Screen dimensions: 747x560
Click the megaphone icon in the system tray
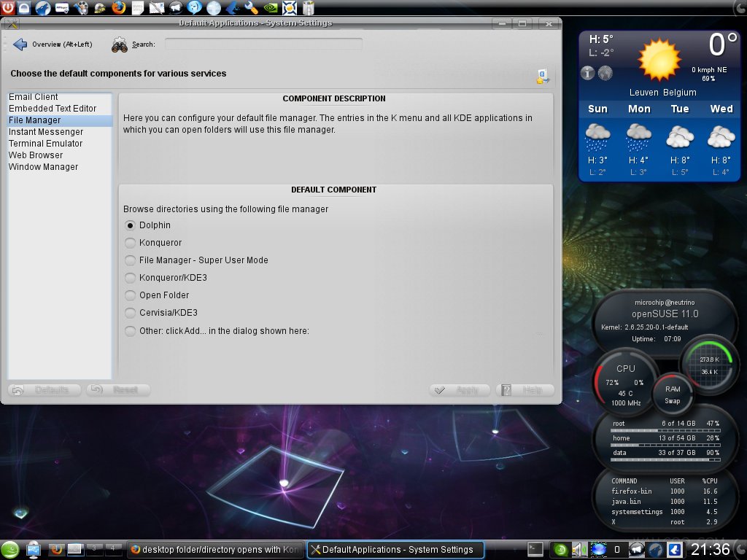coord(636,550)
